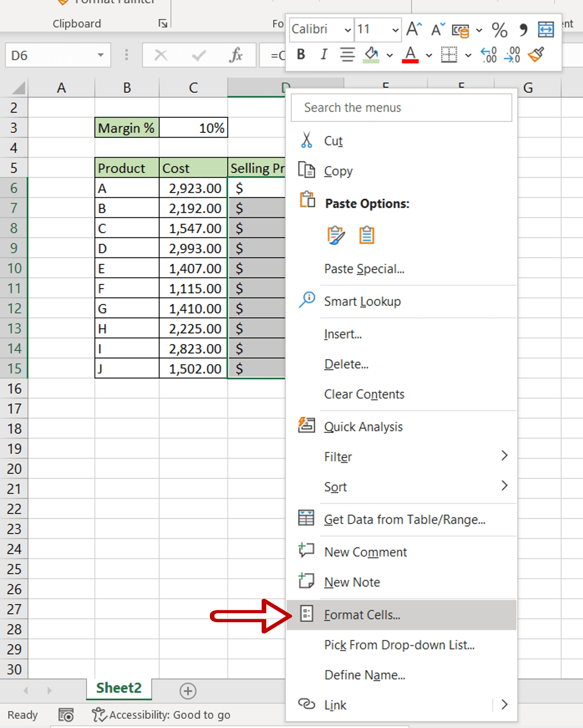Click the Increase Font Size icon
This screenshot has width=583, height=728.
(x=413, y=30)
